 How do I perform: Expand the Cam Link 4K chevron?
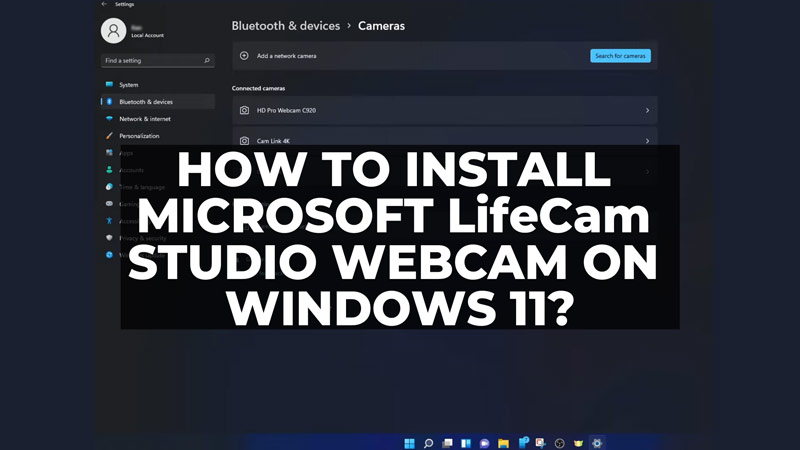tap(647, 141)
